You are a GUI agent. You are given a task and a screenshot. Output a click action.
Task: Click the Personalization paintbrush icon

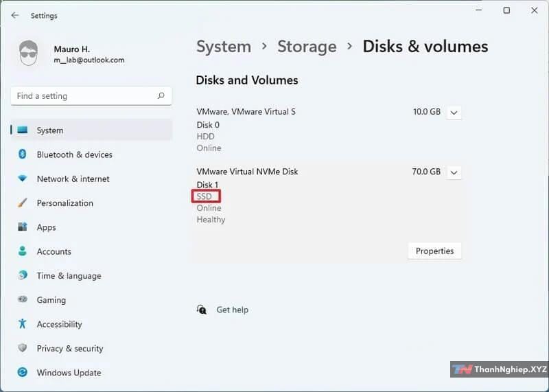click(23, 203)
